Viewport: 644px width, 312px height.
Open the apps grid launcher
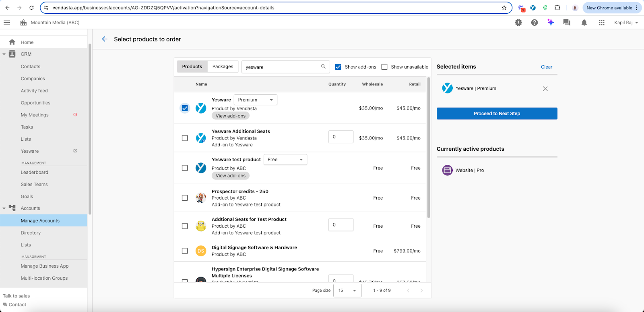click(602, 23)
